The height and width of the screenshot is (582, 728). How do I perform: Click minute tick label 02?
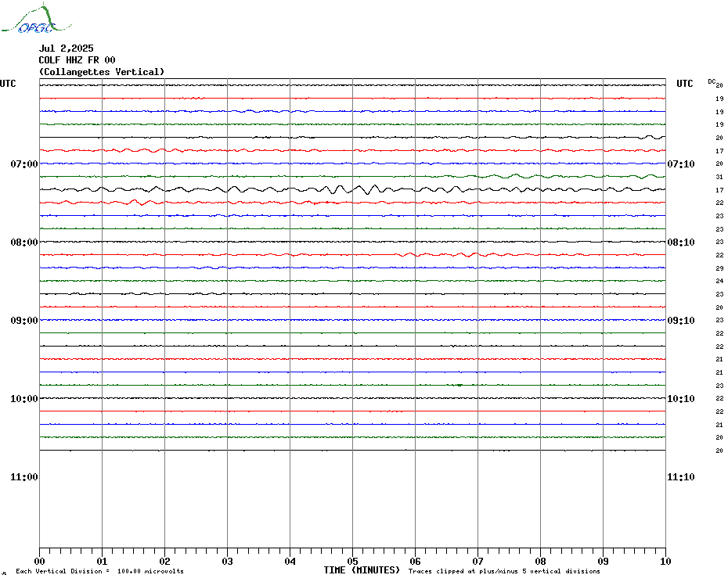tap(165, 562)
